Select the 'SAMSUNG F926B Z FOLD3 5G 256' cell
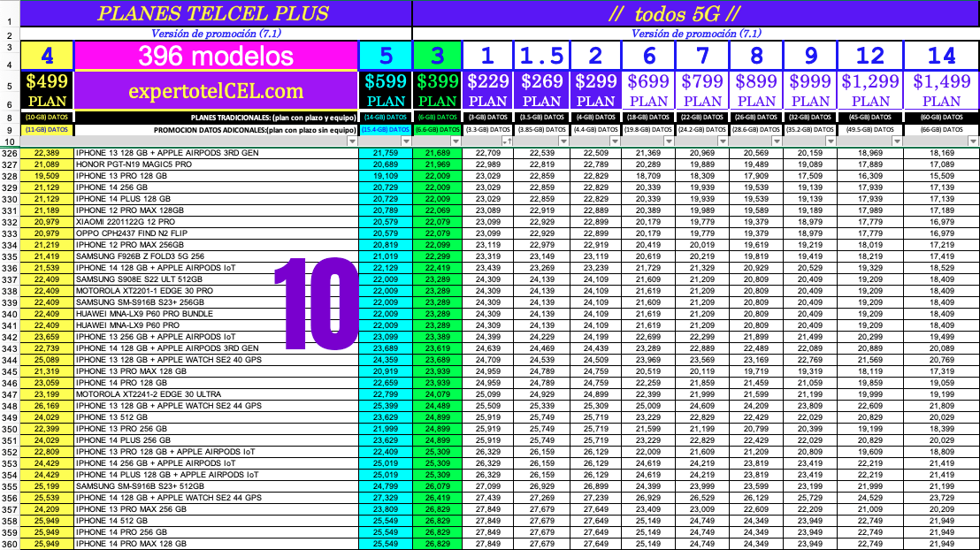This screenshot has height=550, width=980. 216,256
